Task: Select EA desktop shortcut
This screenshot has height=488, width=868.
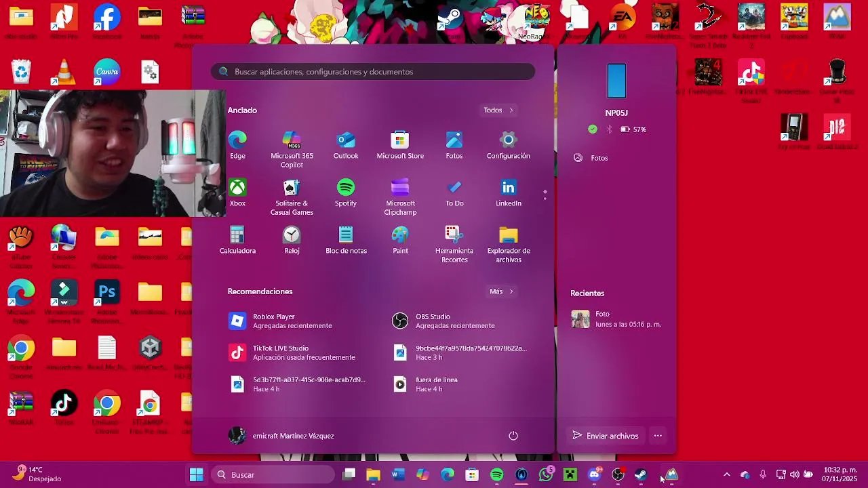Action: (x=621, y=20)
